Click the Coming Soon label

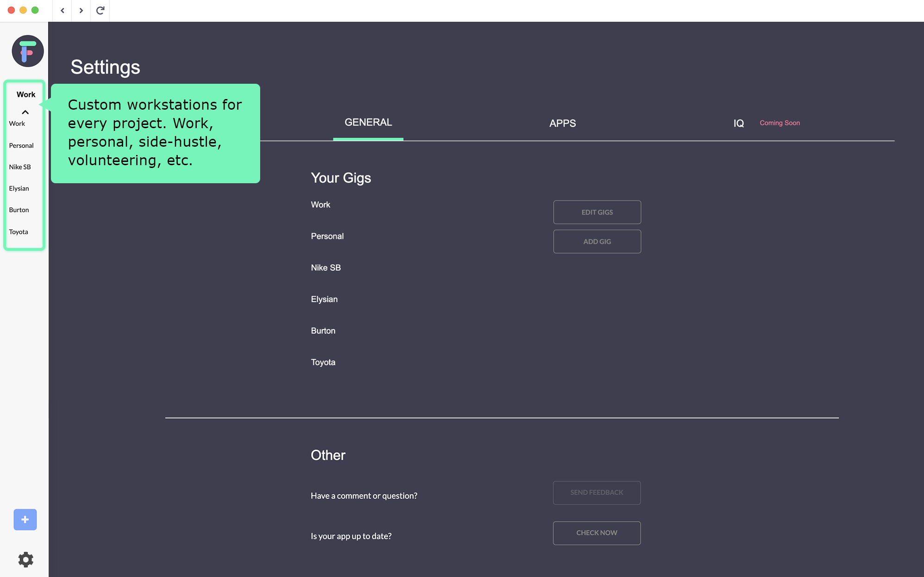click(x=780, y=123)
